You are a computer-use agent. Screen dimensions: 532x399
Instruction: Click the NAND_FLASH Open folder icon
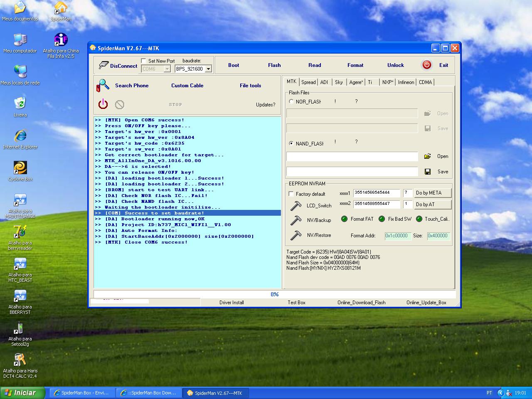coord(427,156)
